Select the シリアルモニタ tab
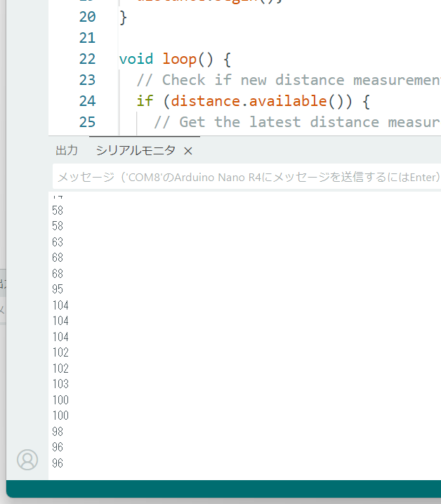Image resolution: width=441 pixels, height=504 pixels. 136,151
